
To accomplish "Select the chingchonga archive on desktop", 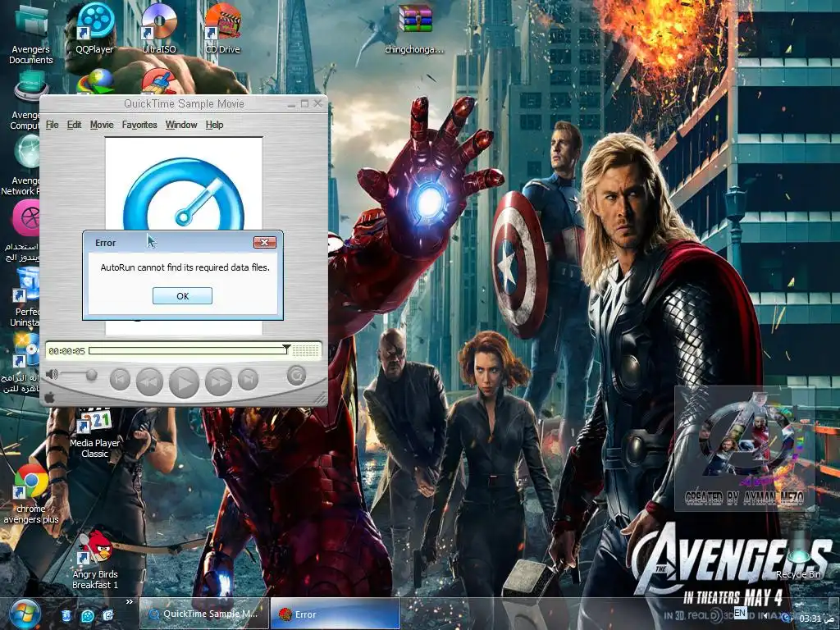I will tap(414, 30).
